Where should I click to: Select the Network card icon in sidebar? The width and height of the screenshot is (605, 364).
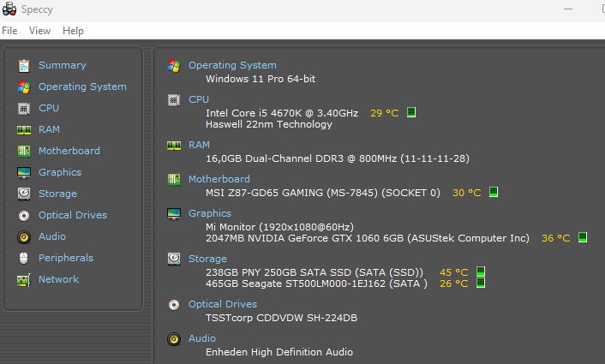click(x=24, y=280)
